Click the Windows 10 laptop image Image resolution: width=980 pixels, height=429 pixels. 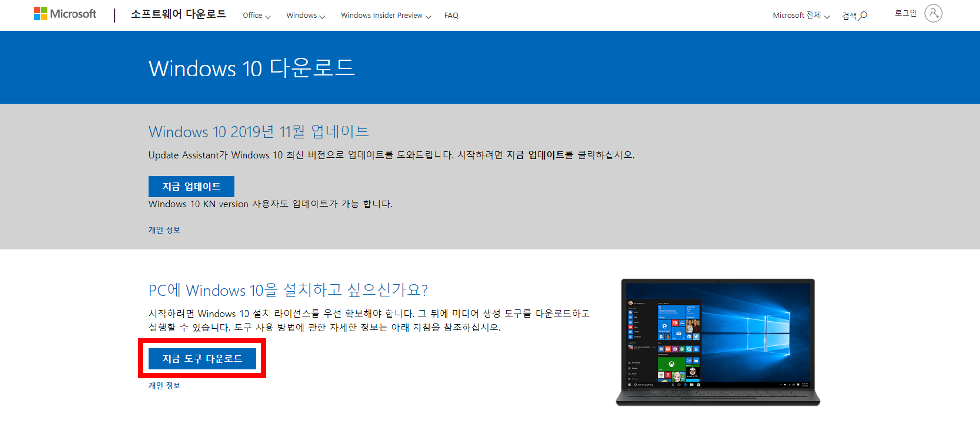(x=718, y=343)
